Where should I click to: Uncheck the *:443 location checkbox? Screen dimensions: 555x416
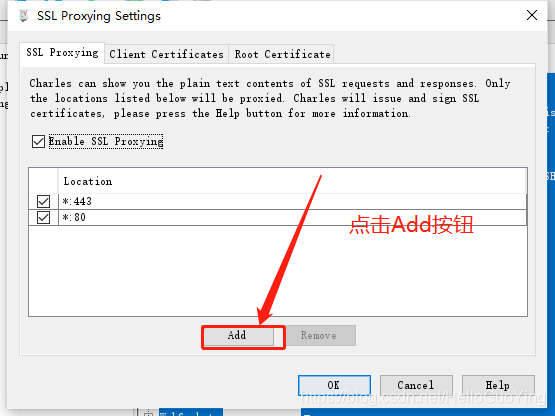pos(43,201)
